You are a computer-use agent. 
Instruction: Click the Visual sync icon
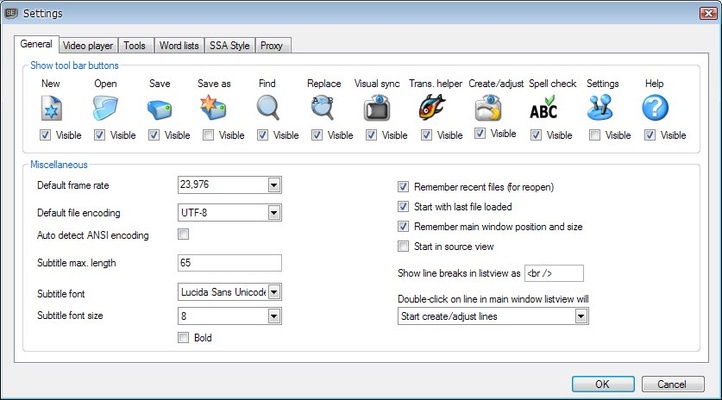pos(376,108)
